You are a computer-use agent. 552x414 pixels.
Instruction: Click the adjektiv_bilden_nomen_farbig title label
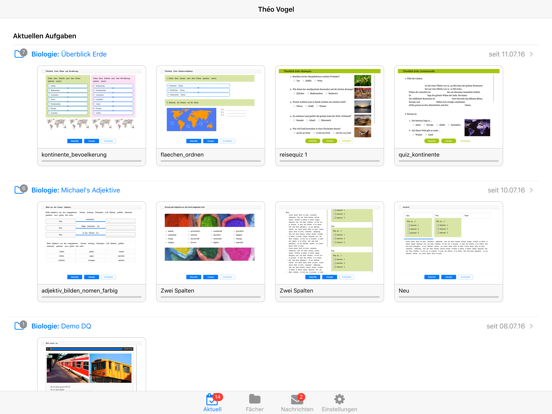80,290
